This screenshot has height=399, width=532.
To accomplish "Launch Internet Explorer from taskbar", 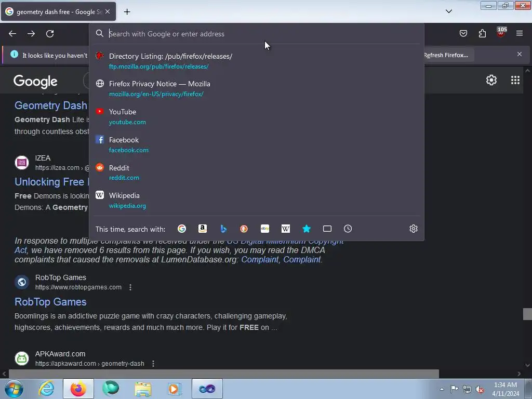I will pyautogui.click(x=46, y=389).
